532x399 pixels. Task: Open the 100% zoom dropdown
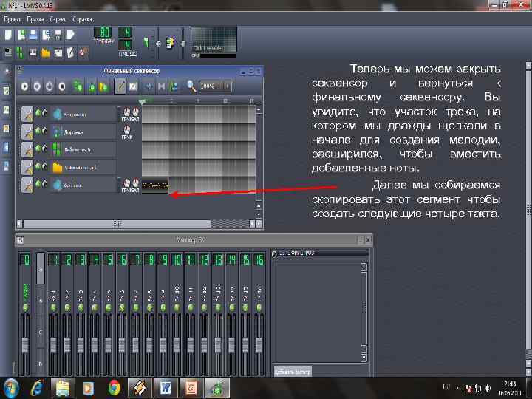(x=215, y=86)
